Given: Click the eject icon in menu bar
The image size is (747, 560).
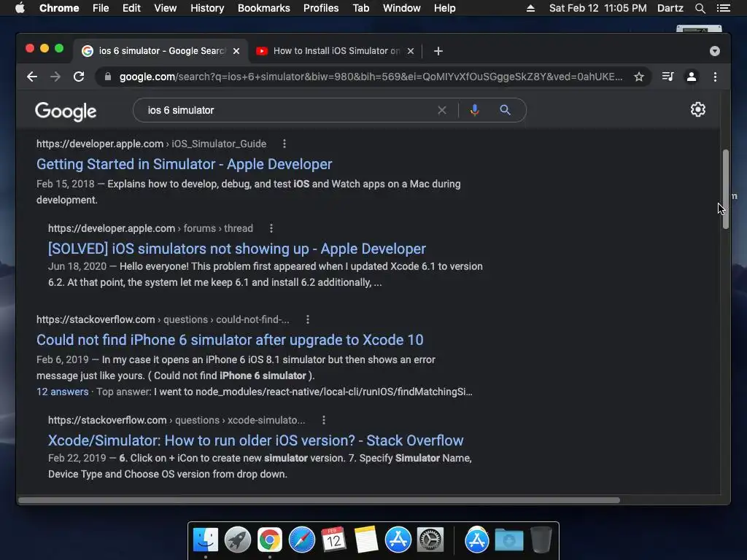Looking at the screenshot, I should pyautogui.click(x=530, y=8).
